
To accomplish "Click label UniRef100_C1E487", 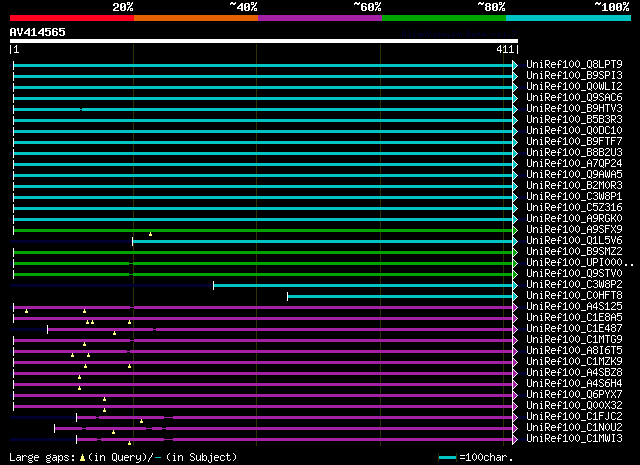I will coord(574,329).
